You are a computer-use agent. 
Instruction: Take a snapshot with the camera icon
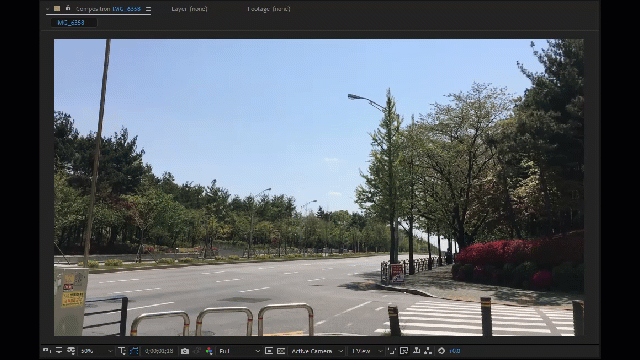[x=185, y=351]
